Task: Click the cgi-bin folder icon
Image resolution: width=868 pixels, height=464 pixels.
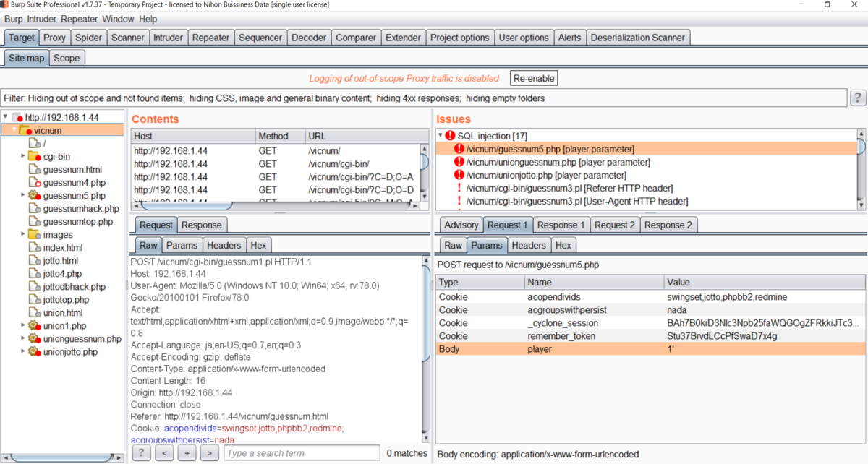Action: [x=35, y=156]
